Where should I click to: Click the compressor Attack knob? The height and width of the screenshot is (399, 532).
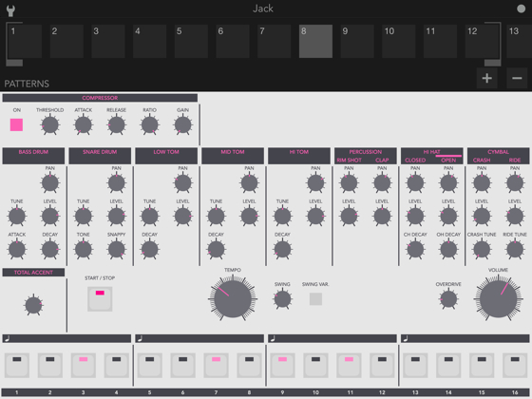pos(84,124)
